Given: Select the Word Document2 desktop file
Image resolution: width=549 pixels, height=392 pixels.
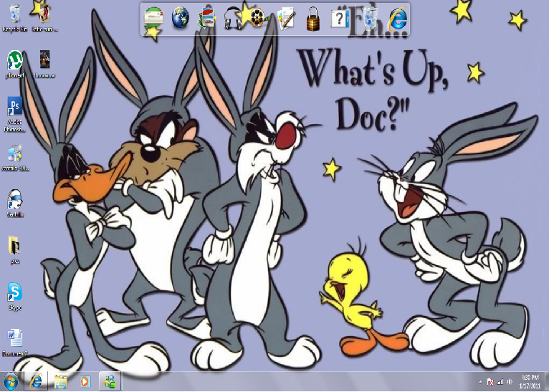Looking at the screenshot, I should point(15,343).
